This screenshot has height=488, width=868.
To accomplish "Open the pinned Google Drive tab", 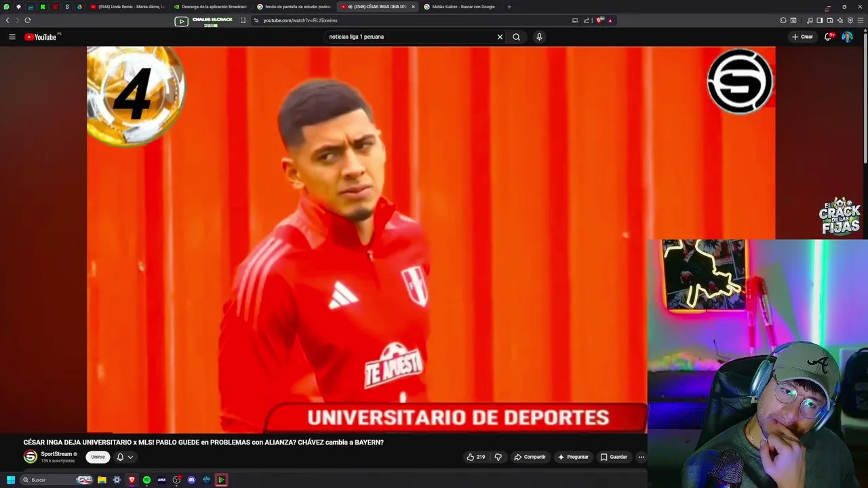I will (79, 7).
